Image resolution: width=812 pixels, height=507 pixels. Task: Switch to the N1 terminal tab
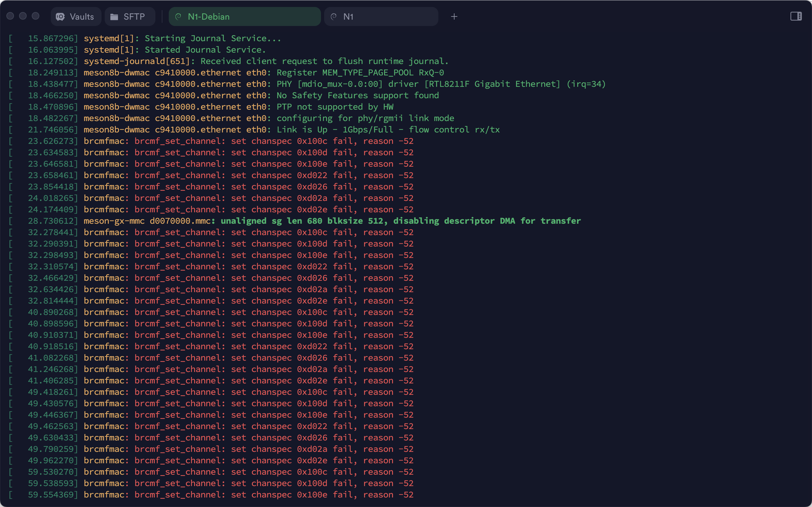coord(381,16)
